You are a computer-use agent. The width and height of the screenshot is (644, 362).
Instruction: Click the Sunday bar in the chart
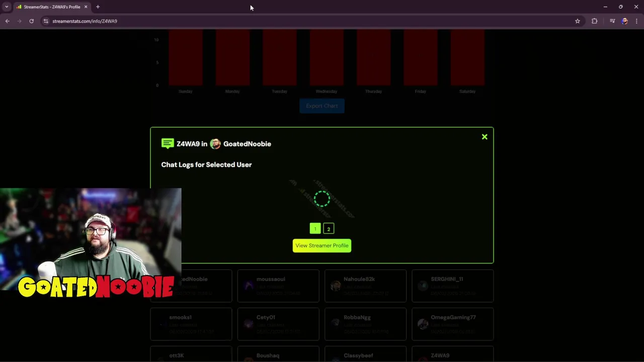tap(186, 57)
